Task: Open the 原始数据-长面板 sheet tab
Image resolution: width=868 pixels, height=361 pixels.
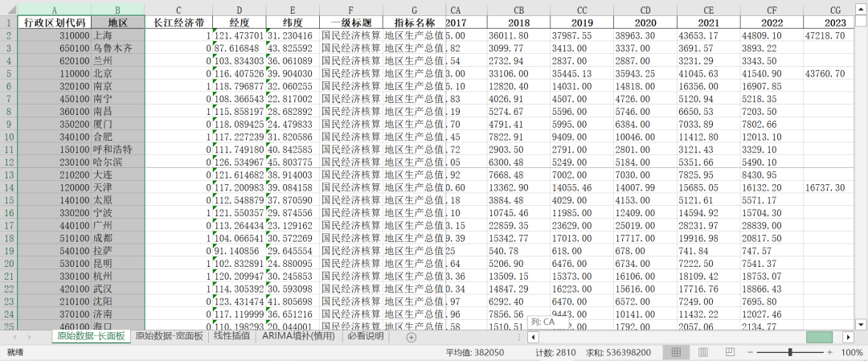Action: (92, 336)
